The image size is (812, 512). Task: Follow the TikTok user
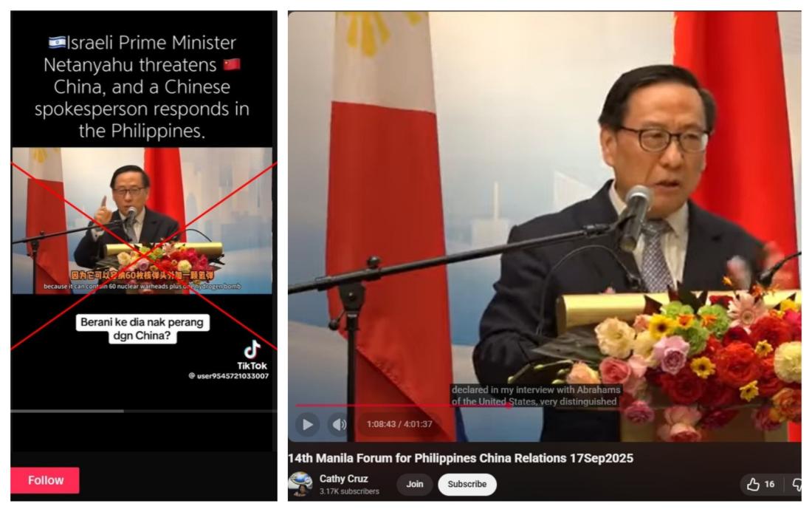pyautogui.click(x=45, y=480)
